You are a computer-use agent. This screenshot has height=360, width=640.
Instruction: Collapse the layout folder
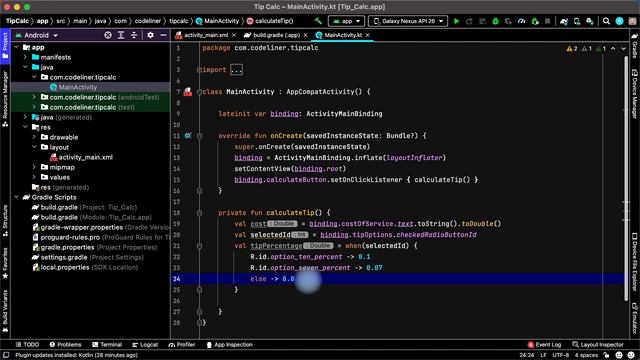[x=34, y=147]
